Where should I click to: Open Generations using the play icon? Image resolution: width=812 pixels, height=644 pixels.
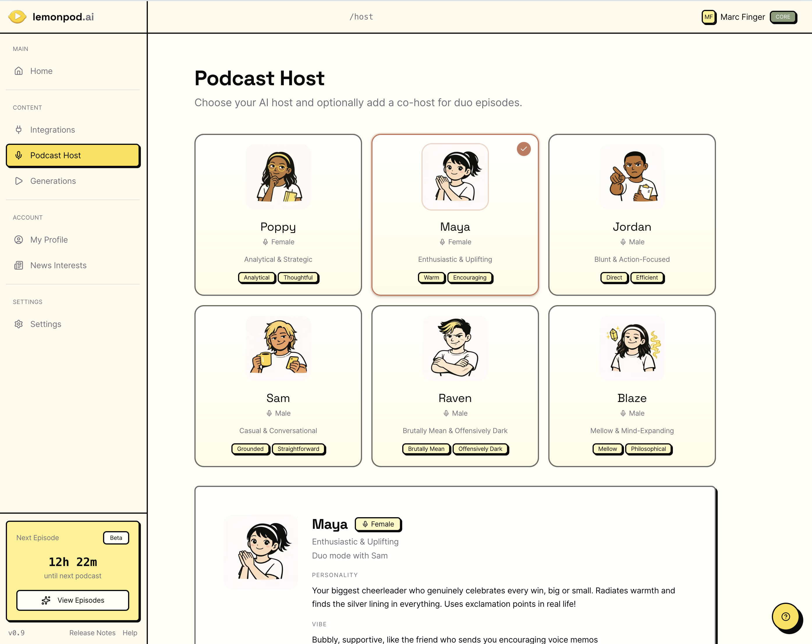click(x=19, y=181)
